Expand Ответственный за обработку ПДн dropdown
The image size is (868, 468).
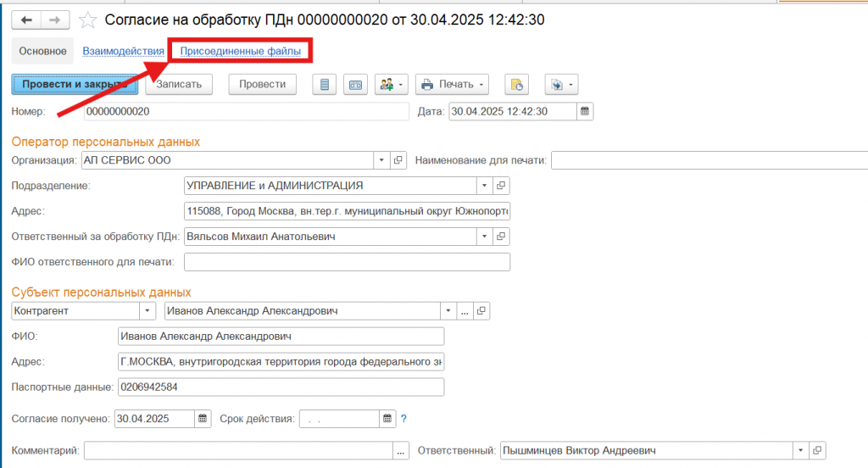pos(484,237)
